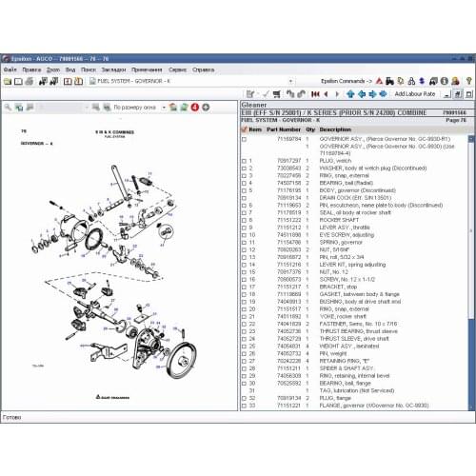Screen dimensions: 476x476
Task: Click the Part Number column header
Action: point(284,129)
